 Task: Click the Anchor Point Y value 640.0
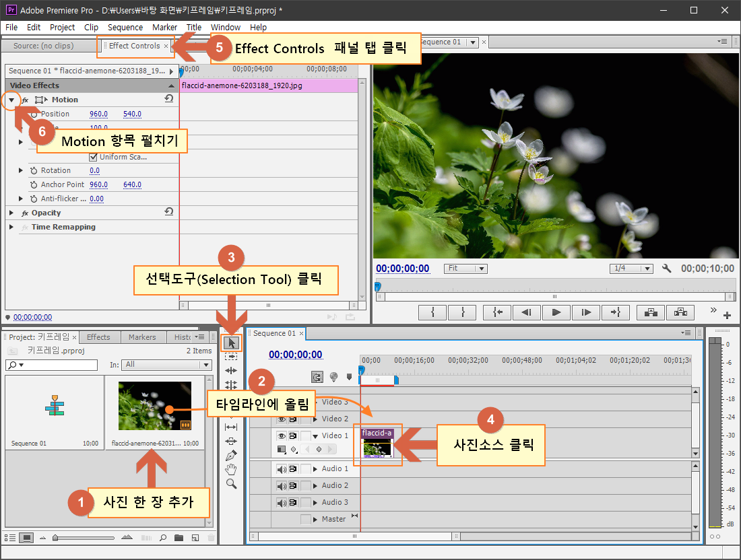click(132, 184)
